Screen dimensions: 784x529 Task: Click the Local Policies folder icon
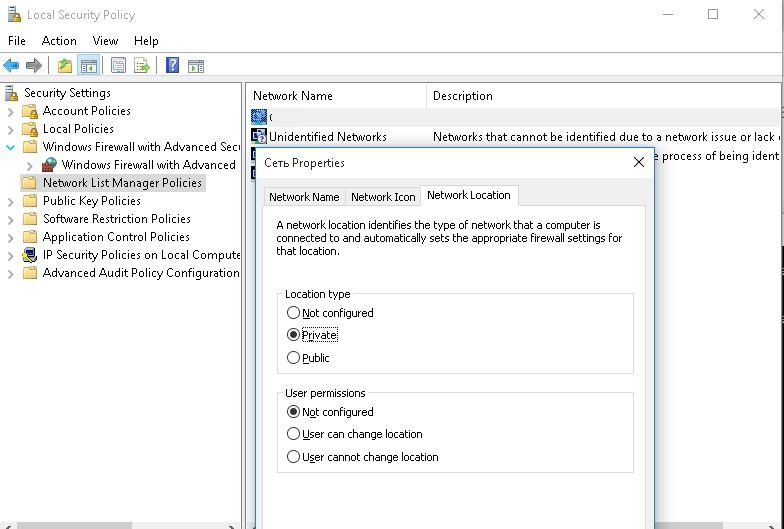coord(30,129)
